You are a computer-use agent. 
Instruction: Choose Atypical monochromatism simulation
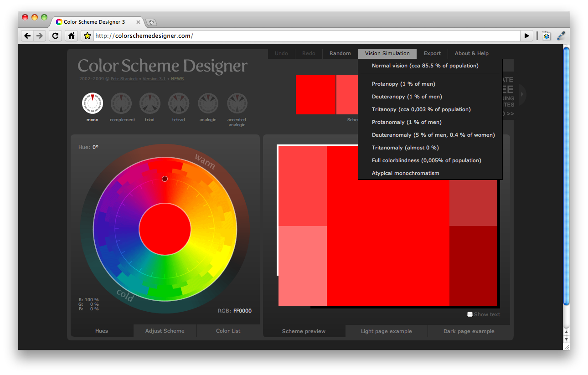[x=406, y=173]
